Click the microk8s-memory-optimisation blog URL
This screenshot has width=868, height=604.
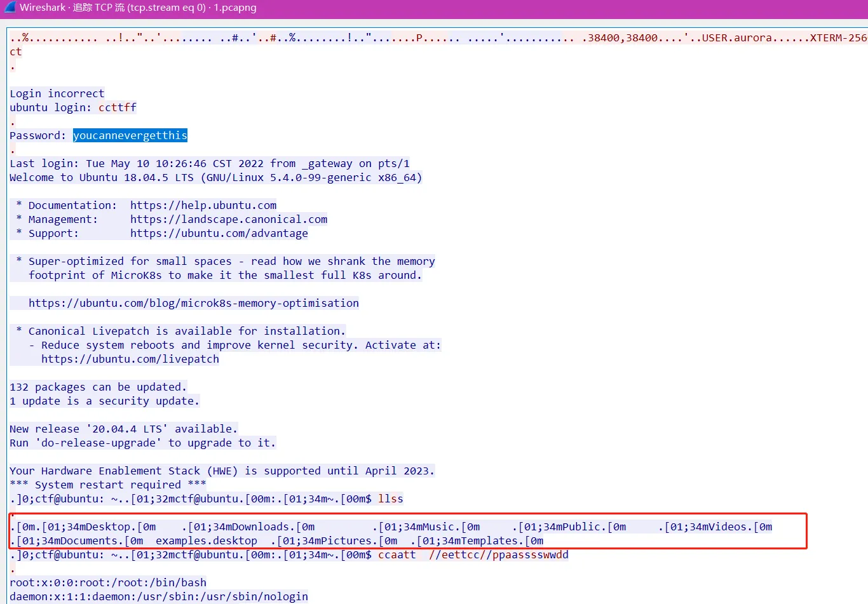click(x=193, y=303)
